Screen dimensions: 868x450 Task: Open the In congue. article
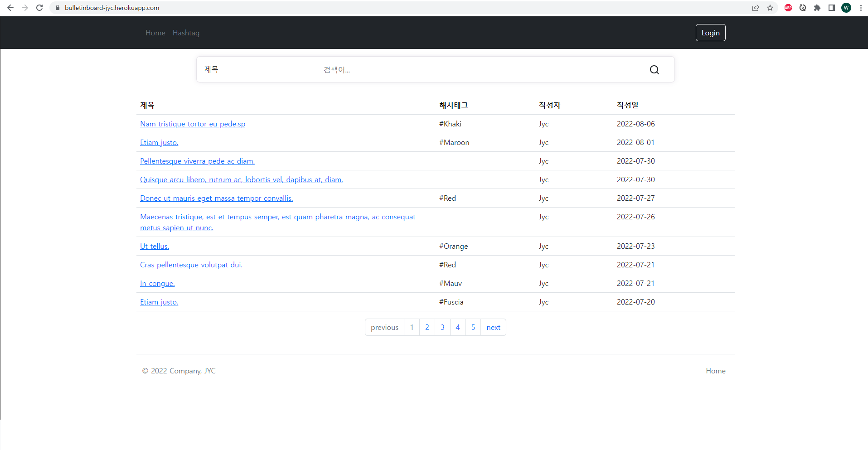point(157,283)
